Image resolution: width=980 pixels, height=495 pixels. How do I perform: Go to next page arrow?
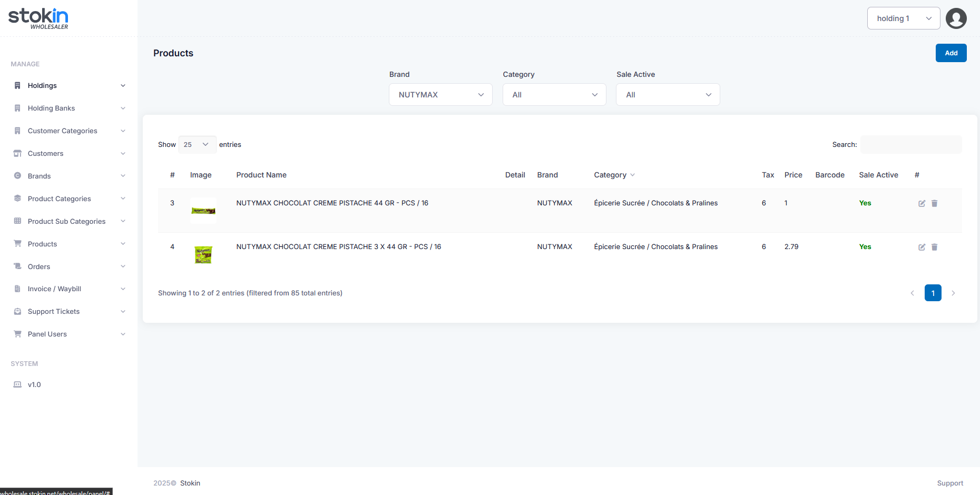tap(953, 293)
